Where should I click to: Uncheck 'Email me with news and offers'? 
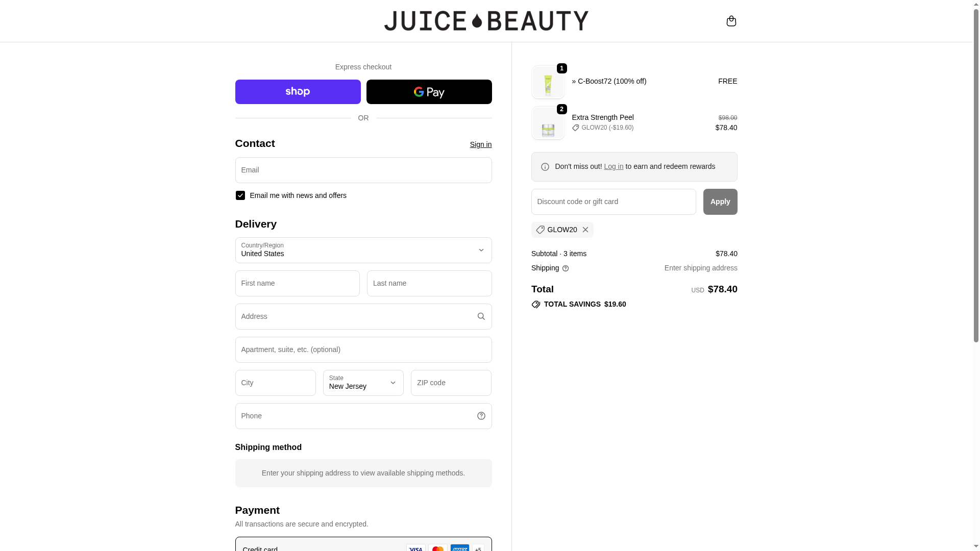click(x=240, y=195)
